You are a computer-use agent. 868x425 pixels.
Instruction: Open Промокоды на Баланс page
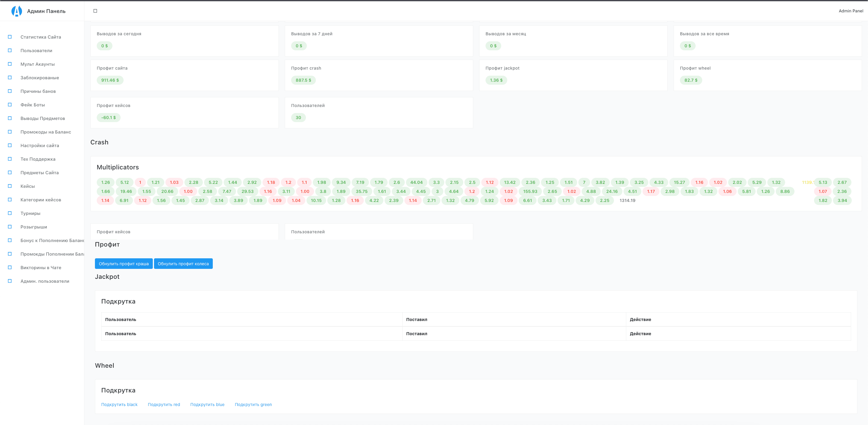tap(46, 132)
